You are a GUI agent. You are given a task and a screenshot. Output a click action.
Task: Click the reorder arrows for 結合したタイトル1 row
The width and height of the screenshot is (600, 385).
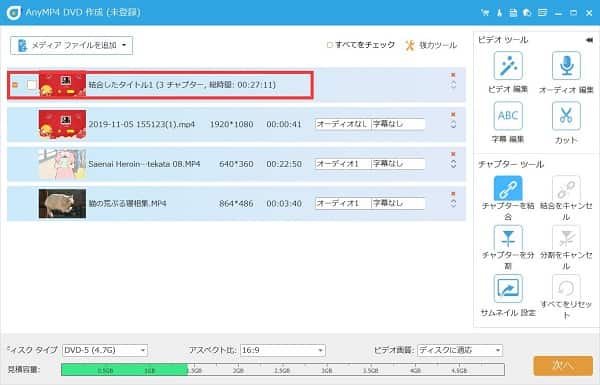tap(453, 85)
